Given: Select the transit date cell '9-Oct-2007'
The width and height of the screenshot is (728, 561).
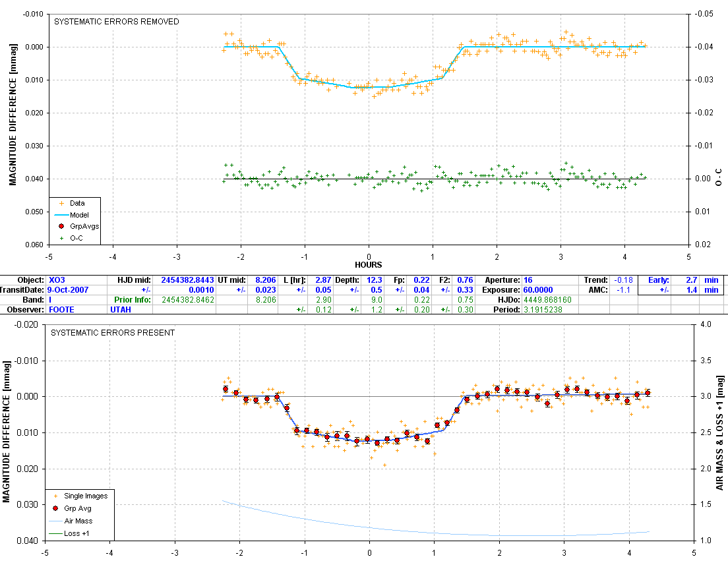Looking at the screenshot, I should pyautogui.click(x=68, y=289).
